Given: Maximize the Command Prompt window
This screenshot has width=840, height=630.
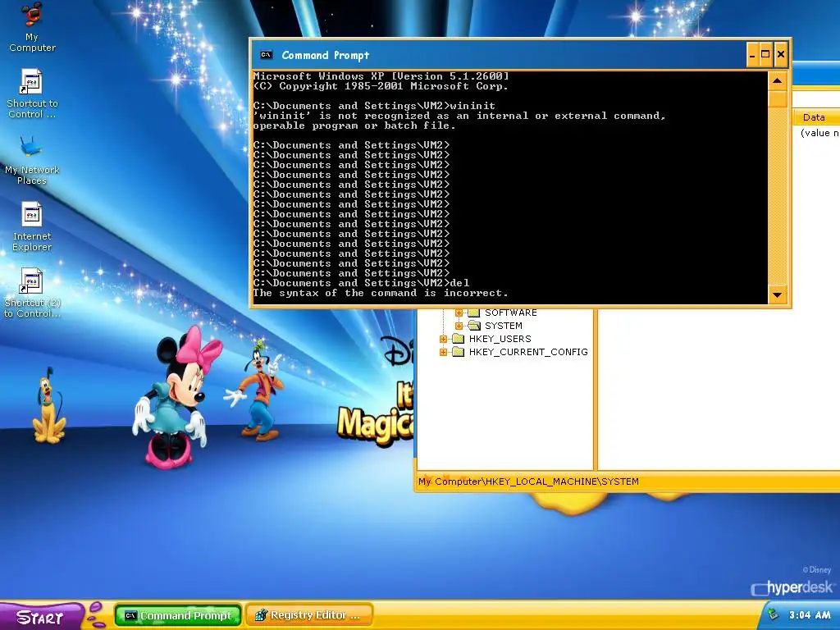Looking at the screenshot, I should [x=765, y=55].
